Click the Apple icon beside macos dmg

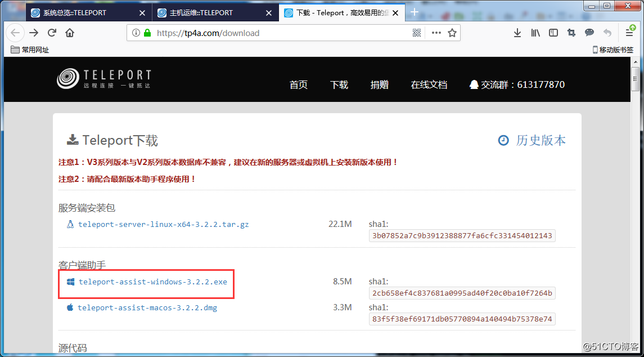pos(70,307)
